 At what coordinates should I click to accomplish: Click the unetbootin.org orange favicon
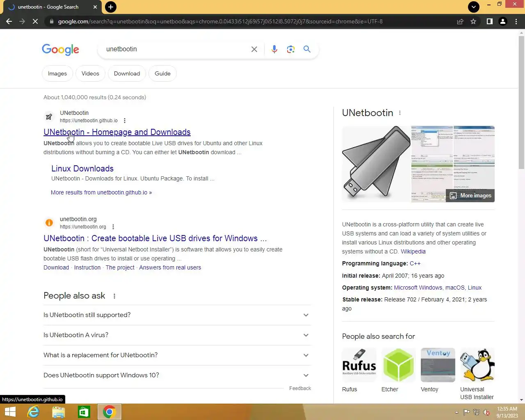tap(49, 223)
